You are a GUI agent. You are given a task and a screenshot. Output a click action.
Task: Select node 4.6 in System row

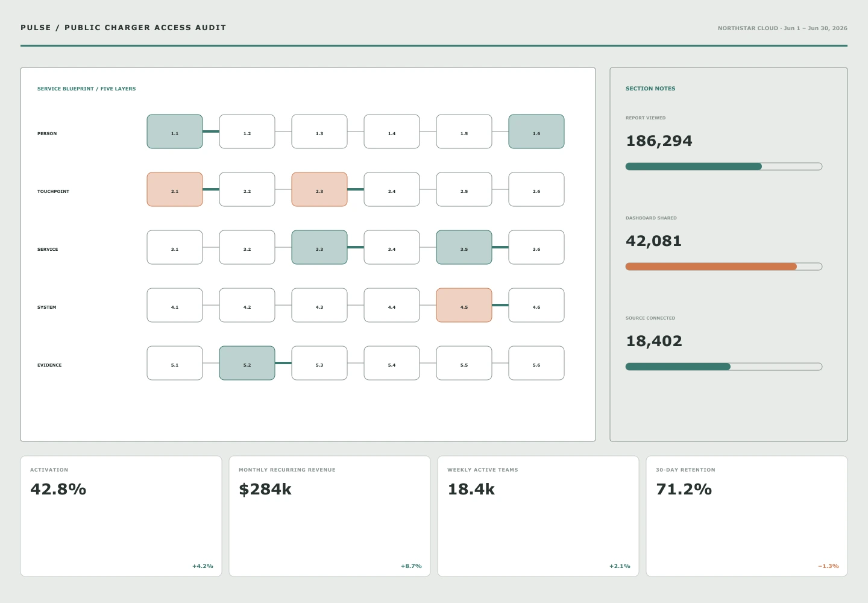point(536,305)
